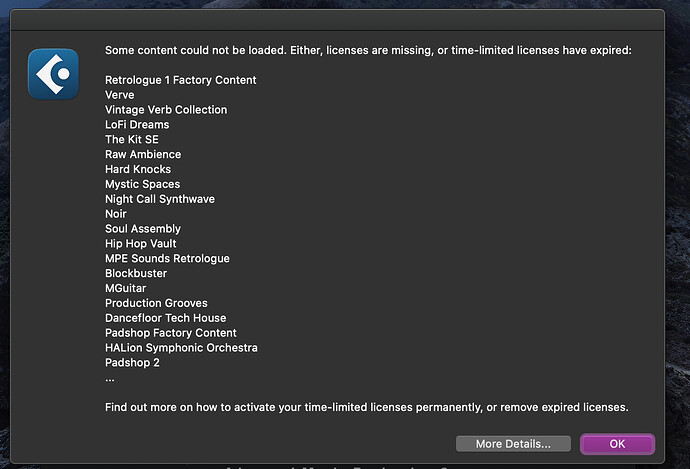Select the Verve entry in list
This screenshot has width=690, height=469.
coord(120,95)
